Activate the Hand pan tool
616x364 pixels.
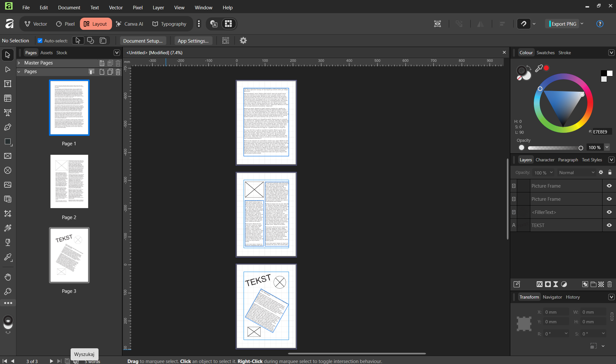(8, 277)
